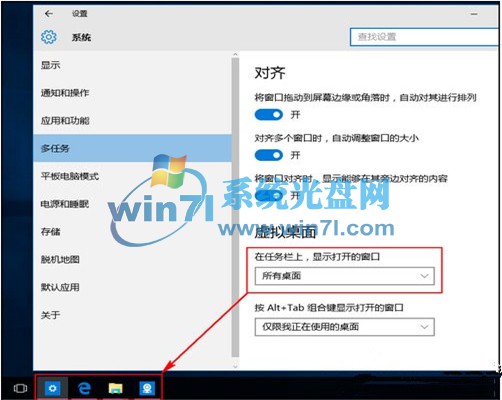Screen dimensions: 502x400
Task: Select '多任务' in the sidebar
Action: pyautogui.click(x=132, y=148)
